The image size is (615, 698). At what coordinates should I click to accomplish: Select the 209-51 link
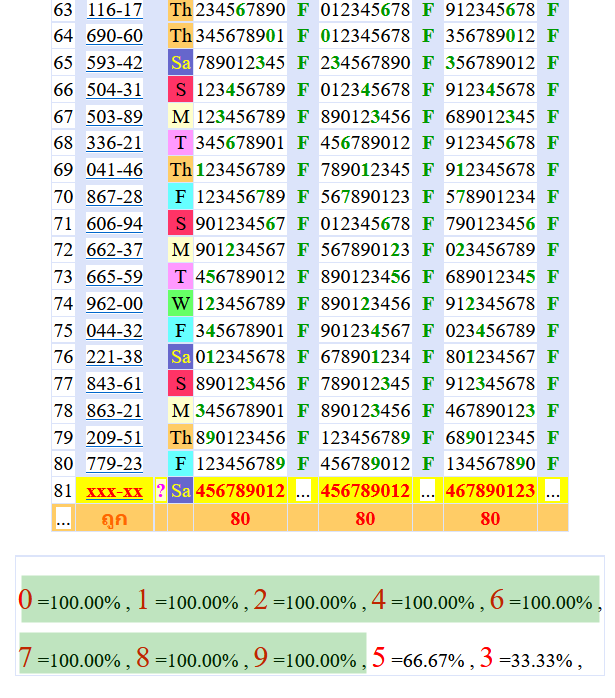pyautogui.click(x=114, y=437)
